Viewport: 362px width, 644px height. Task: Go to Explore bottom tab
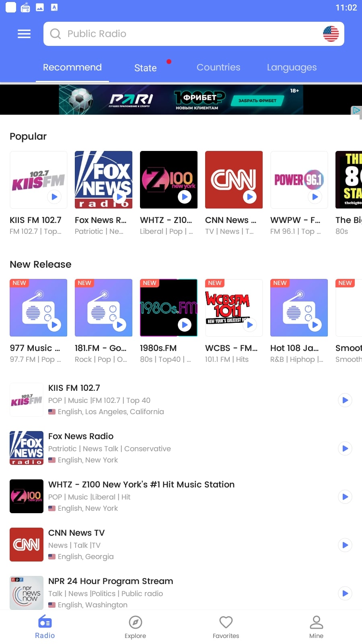pos(136,627)
